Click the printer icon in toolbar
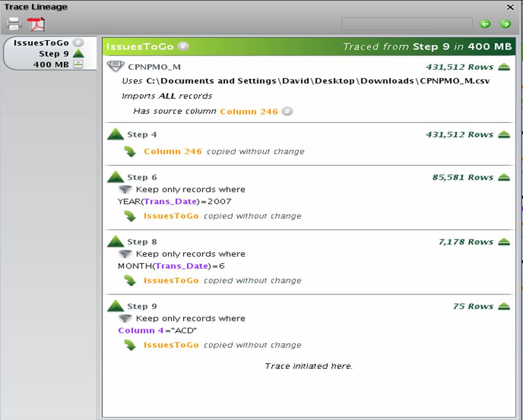Image resolution: width=523 pixels, height=420 pixels. [x=14, y=24]
